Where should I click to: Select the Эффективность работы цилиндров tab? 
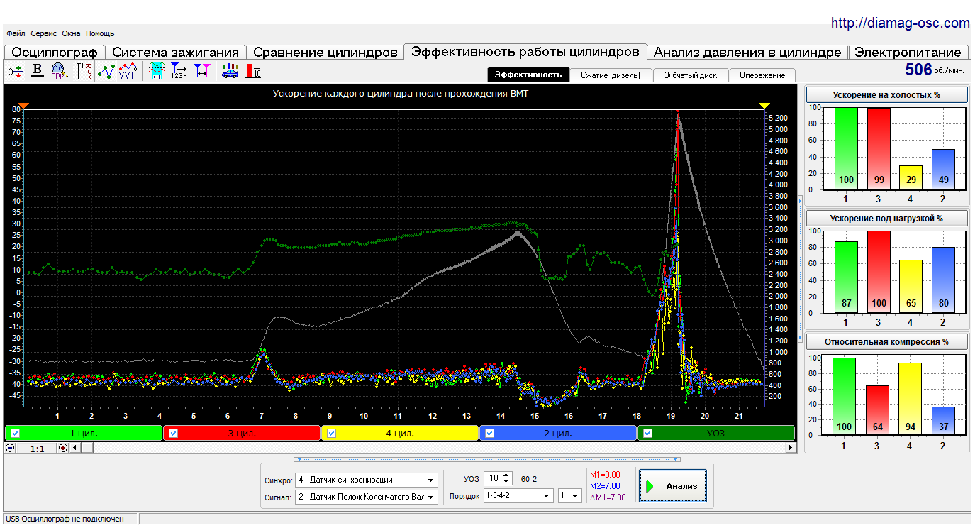coord(525,52)
